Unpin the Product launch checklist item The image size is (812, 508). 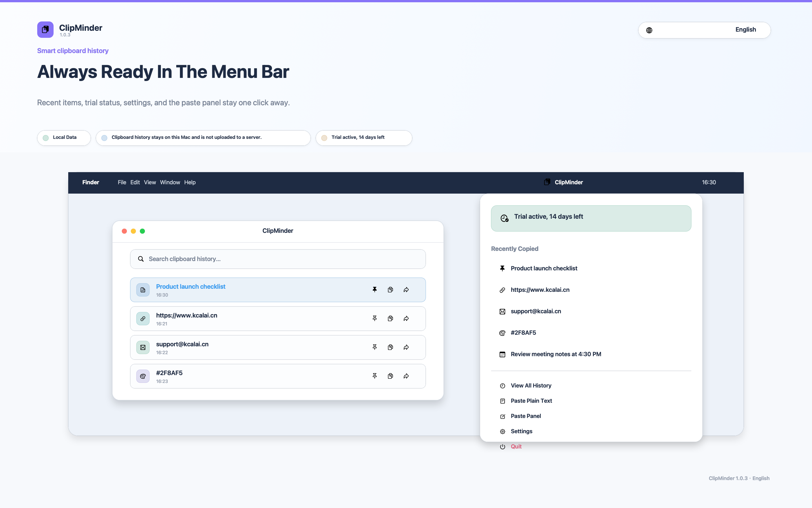[374, 290]
